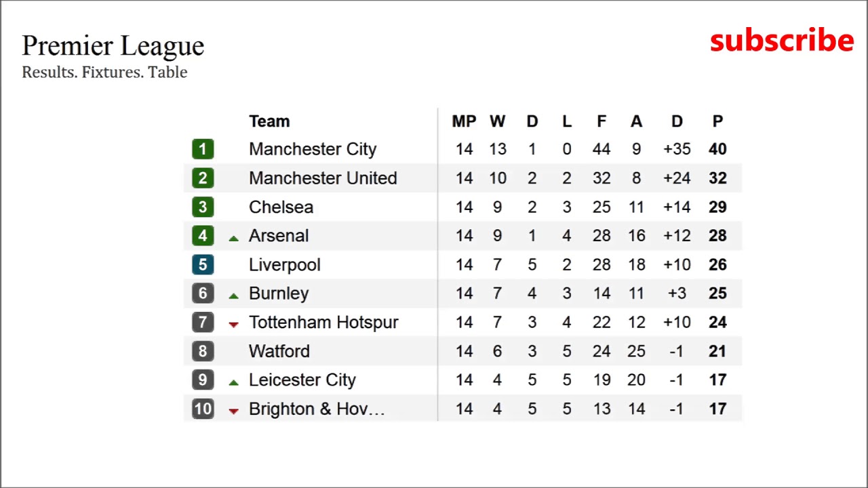
Task: Click Brighton's red down arrow
Action: pos(234,411)
